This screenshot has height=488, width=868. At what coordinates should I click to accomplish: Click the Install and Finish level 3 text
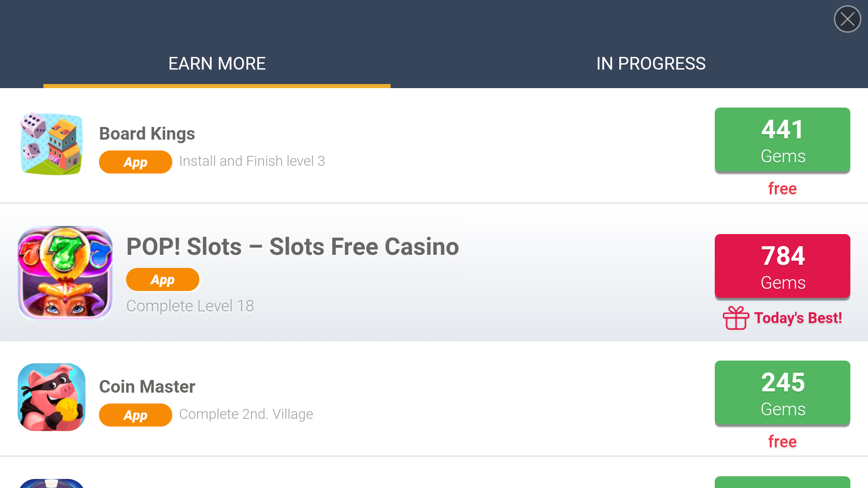[x=252, y=161]
